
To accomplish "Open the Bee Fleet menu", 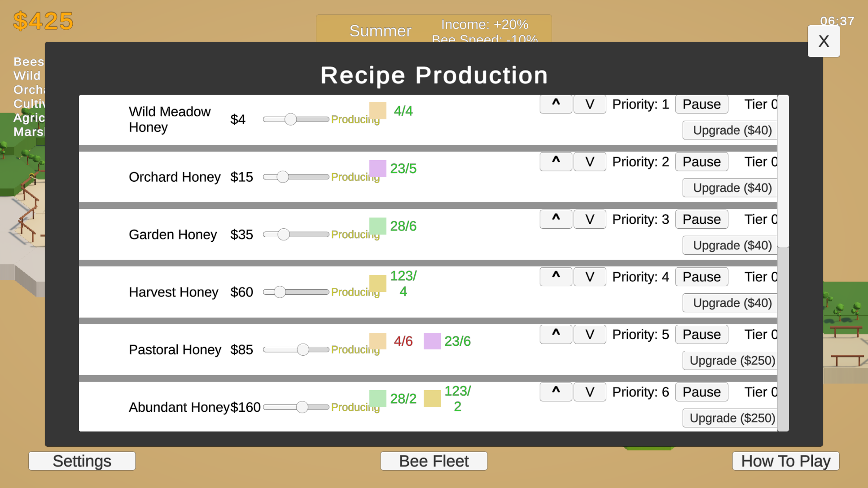I will (434, 461).
